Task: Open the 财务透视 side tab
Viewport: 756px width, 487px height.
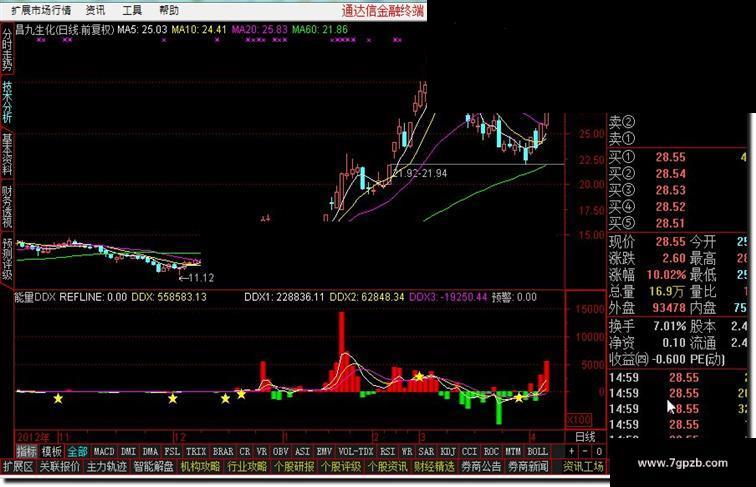Action: (7, 206)
